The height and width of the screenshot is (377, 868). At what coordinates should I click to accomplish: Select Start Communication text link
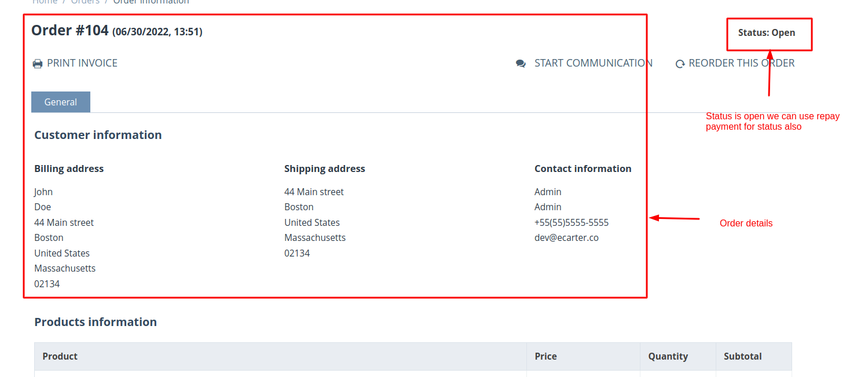pos(593,63)
